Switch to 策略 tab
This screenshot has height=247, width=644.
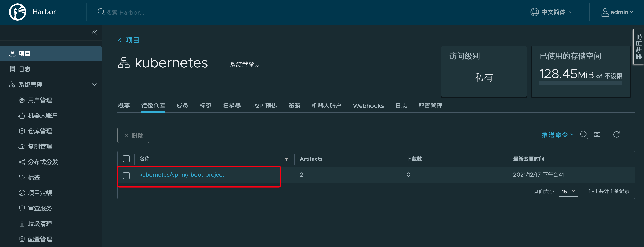294,106
